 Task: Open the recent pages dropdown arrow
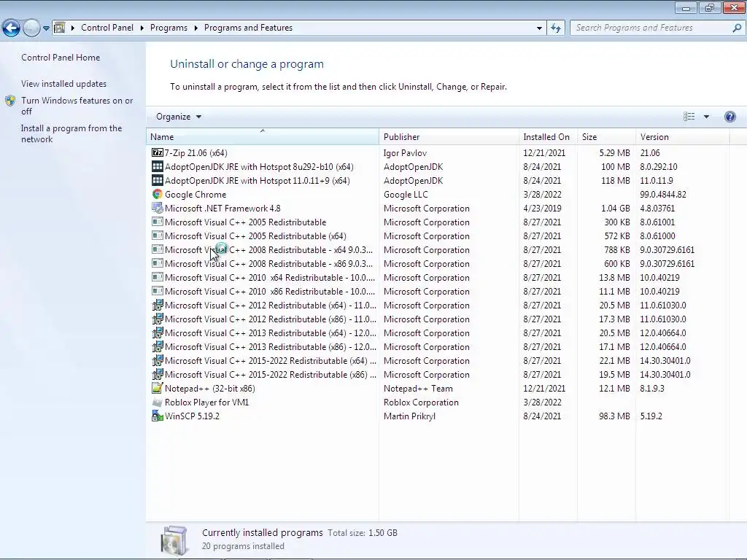46,28
